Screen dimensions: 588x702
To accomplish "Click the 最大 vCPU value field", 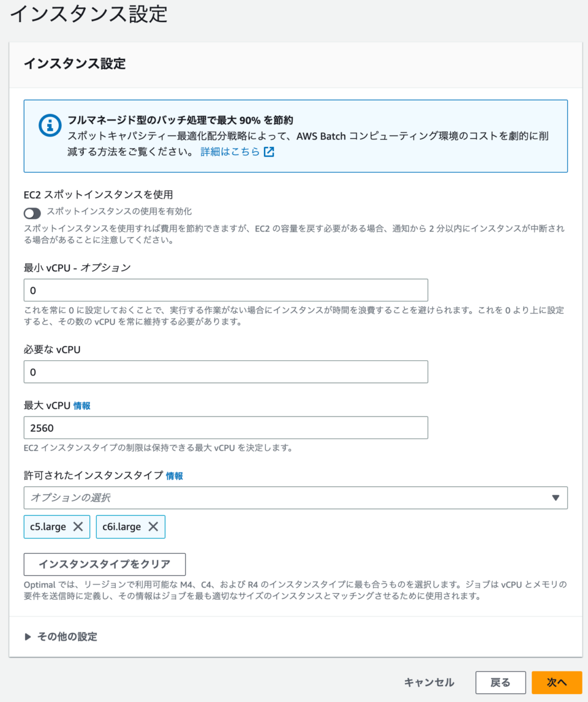I will [x=225, y=428].
